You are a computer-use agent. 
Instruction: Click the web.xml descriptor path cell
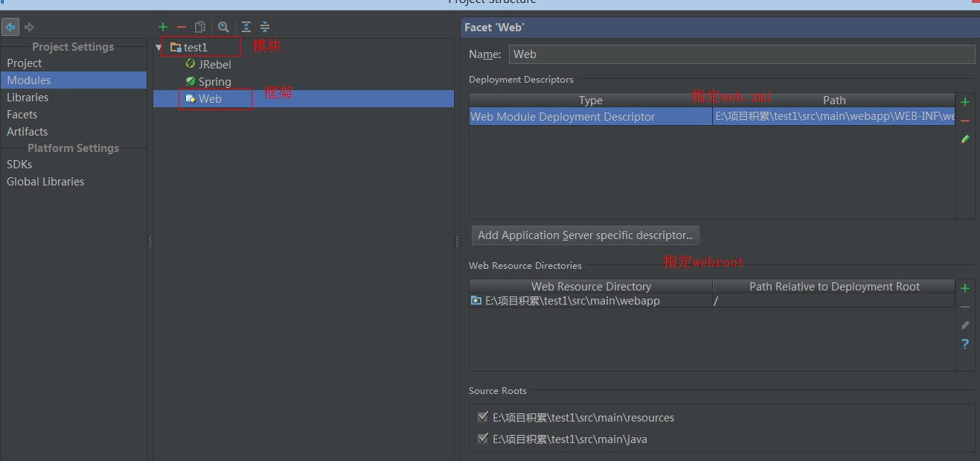point(834,116)
